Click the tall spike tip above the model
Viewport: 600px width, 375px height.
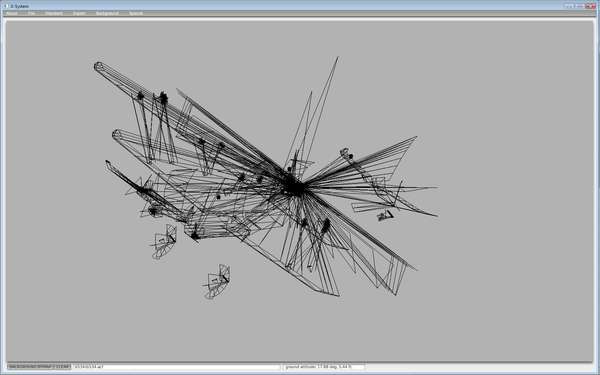(x=338, y=58)
